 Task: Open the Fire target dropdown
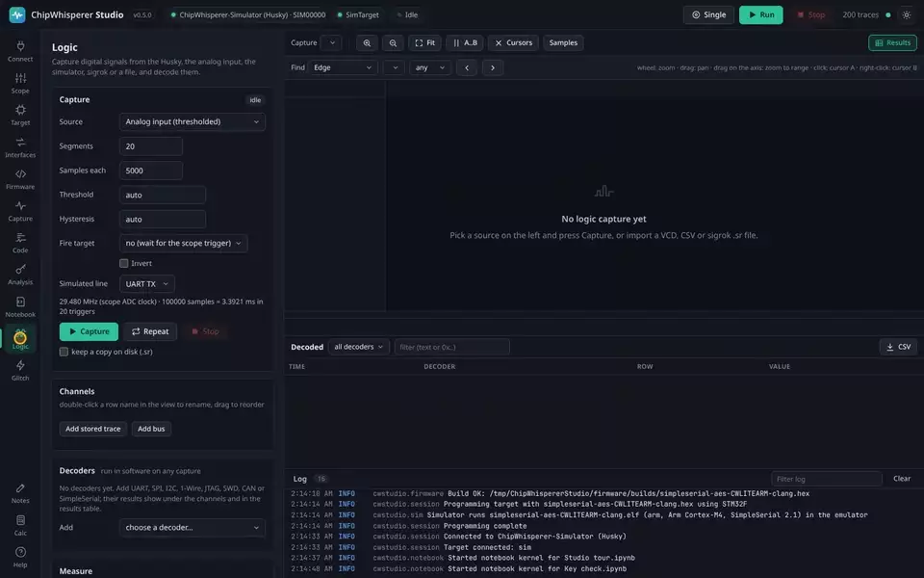pyautogui.click(x=183, y=243)
